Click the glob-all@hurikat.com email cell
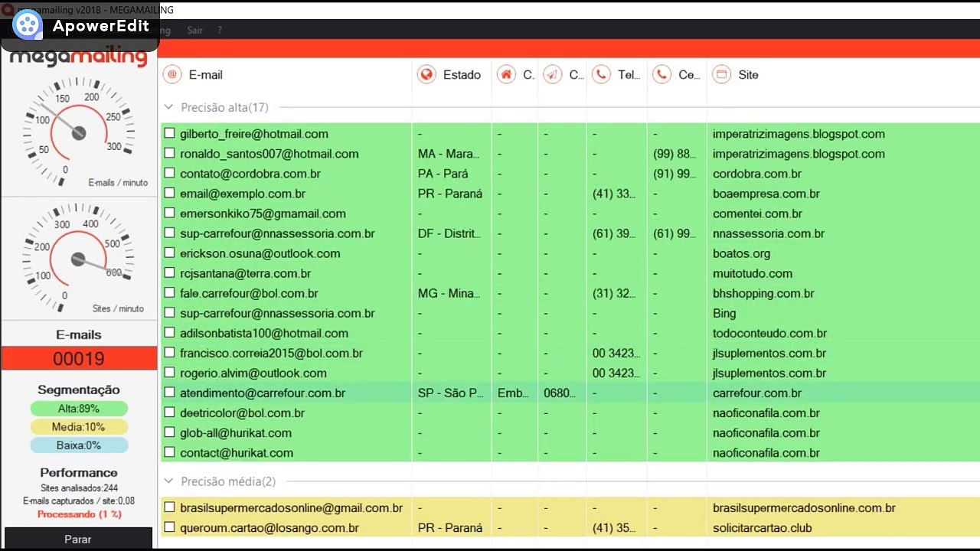980x551 pixels. pyautogui.click(x=236, y=432)
